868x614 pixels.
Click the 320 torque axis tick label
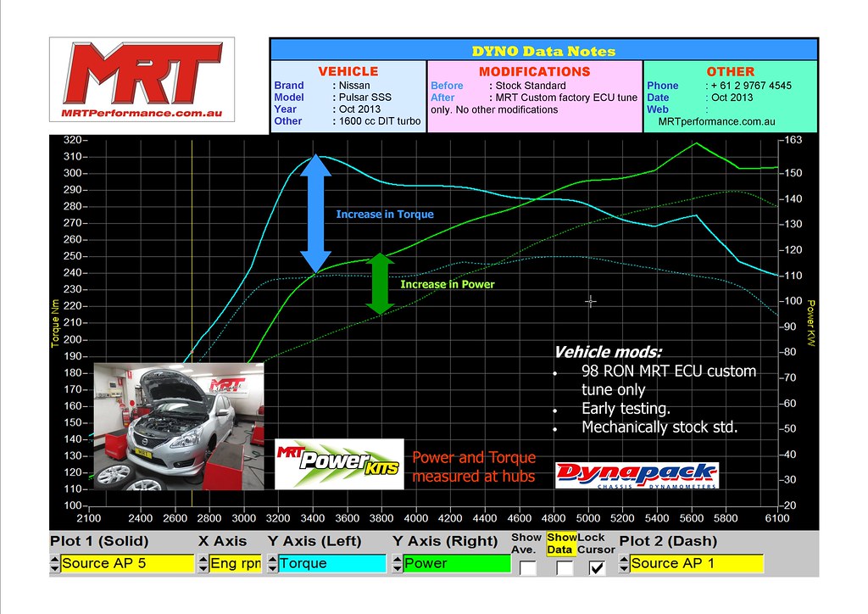pyautogui.click(x=73, y=140)
